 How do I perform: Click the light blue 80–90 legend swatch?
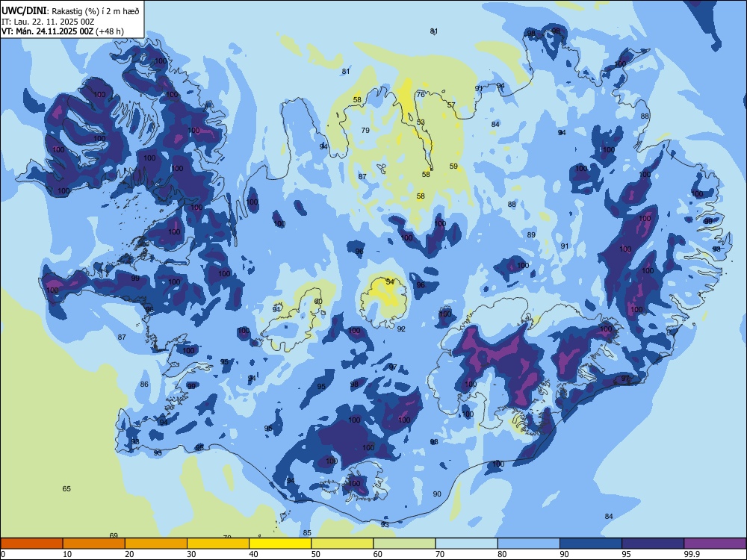(529, 544)
